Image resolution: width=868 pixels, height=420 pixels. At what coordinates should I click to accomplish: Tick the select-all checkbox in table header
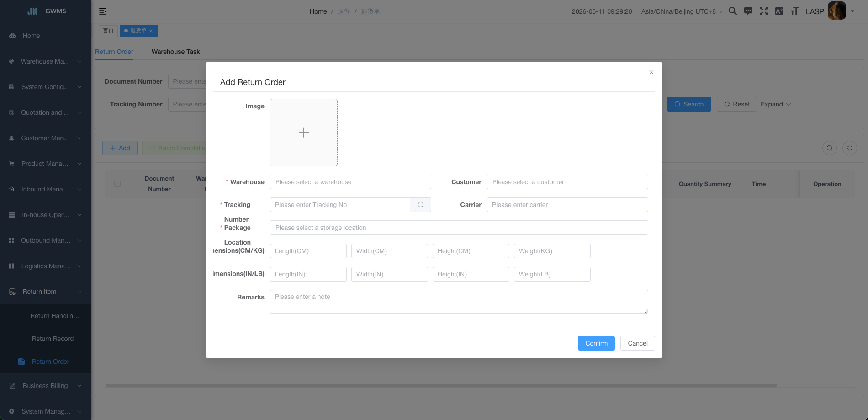[117, 184]
